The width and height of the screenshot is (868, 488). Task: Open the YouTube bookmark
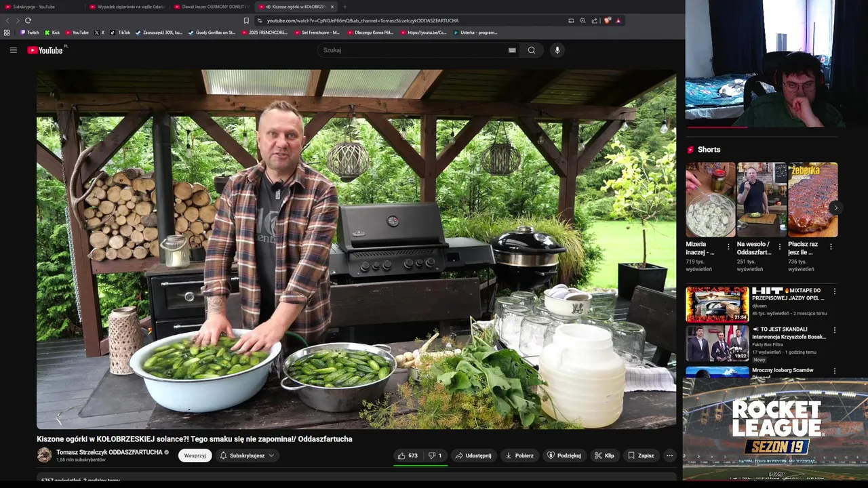click(x=77, y=33)
